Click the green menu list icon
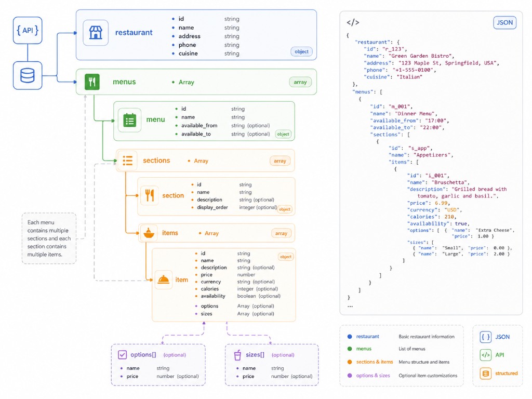This screenshot has width=532, height=399. pyautogui.click(x=129, y=120)
